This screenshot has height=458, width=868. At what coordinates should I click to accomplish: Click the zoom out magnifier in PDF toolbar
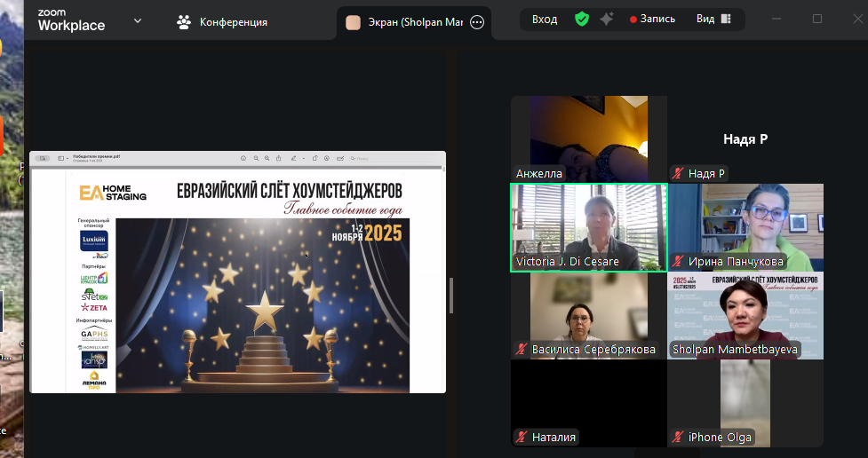256,158
